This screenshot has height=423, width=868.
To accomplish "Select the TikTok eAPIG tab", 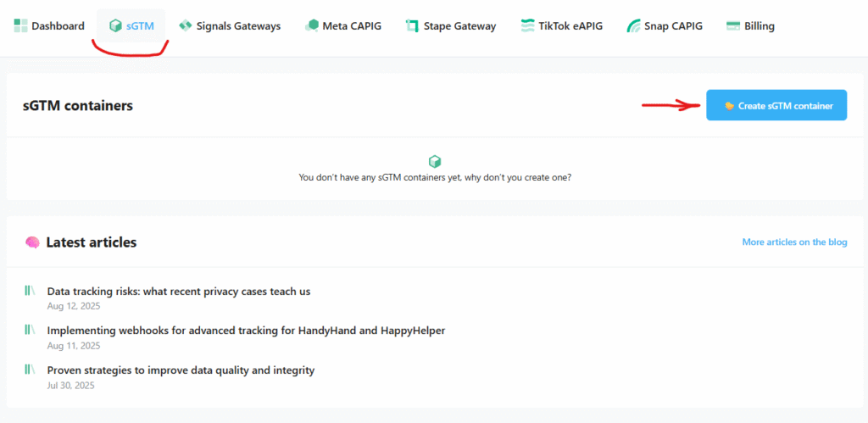I will (561, 25).
